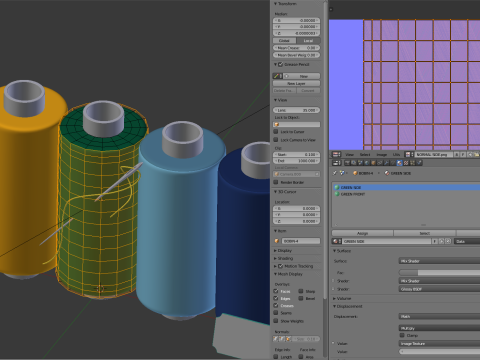
Task: Switch the transform orientation to Global
Action: [x=284, y=41]
